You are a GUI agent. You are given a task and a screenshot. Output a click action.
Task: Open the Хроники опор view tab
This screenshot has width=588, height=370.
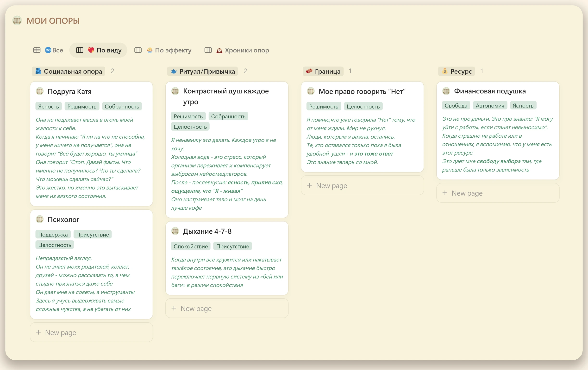click(x=237, y=50)
